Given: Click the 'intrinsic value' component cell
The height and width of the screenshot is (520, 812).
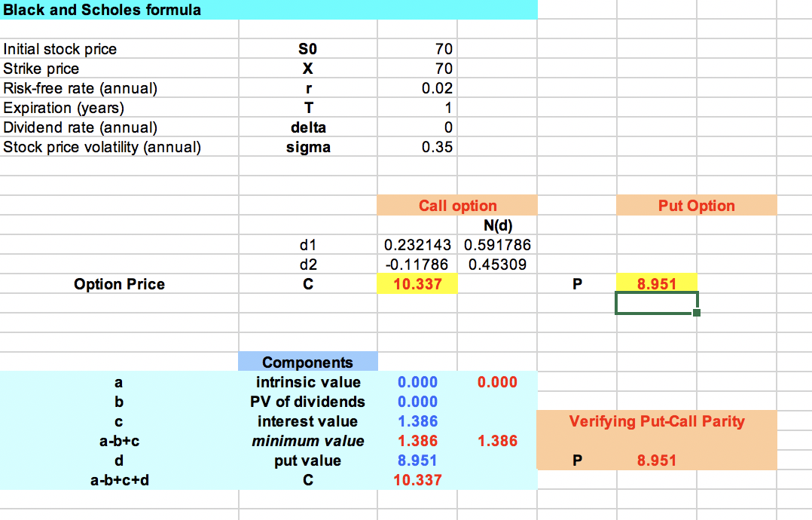Looking at the screenshot, I should (x=308, y=382).
